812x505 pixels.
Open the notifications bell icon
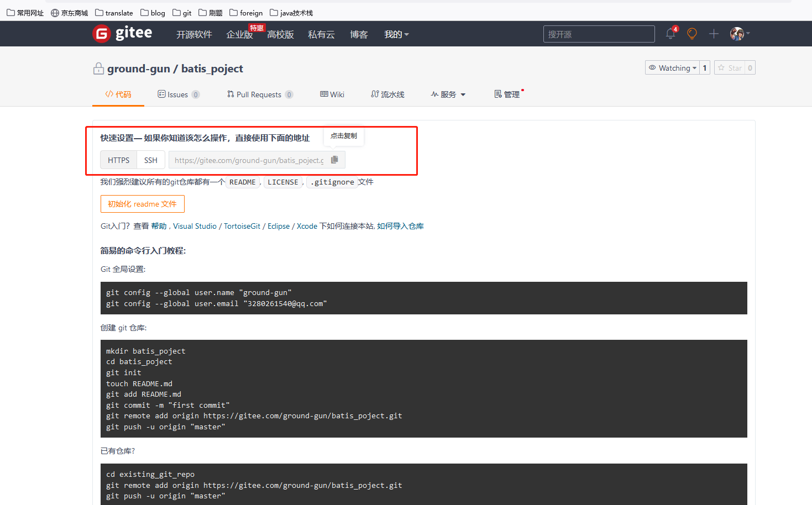pyautogui.click(x=670, y=34)
